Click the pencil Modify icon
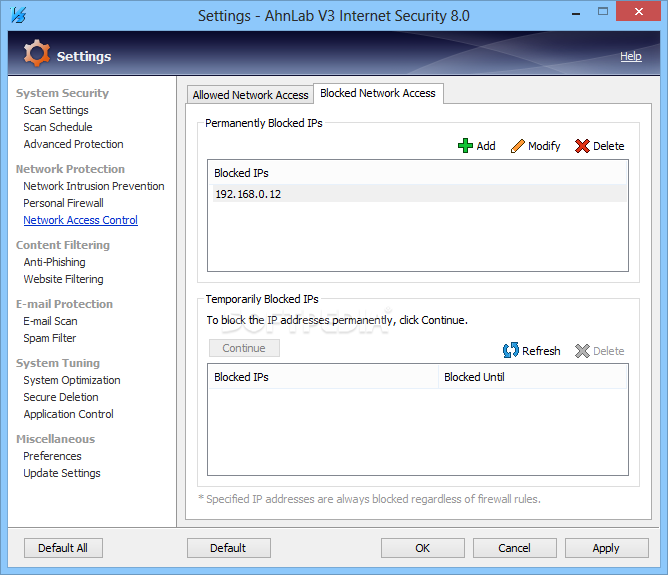Viewport: 668px width, 575px height. click(x=517, y=146)
